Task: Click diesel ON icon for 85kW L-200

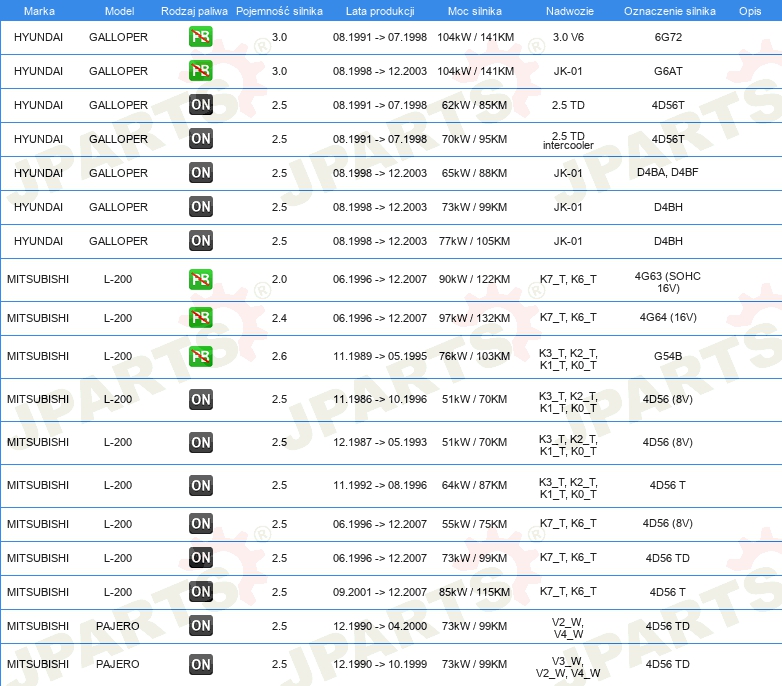Action: coord(200,592)
